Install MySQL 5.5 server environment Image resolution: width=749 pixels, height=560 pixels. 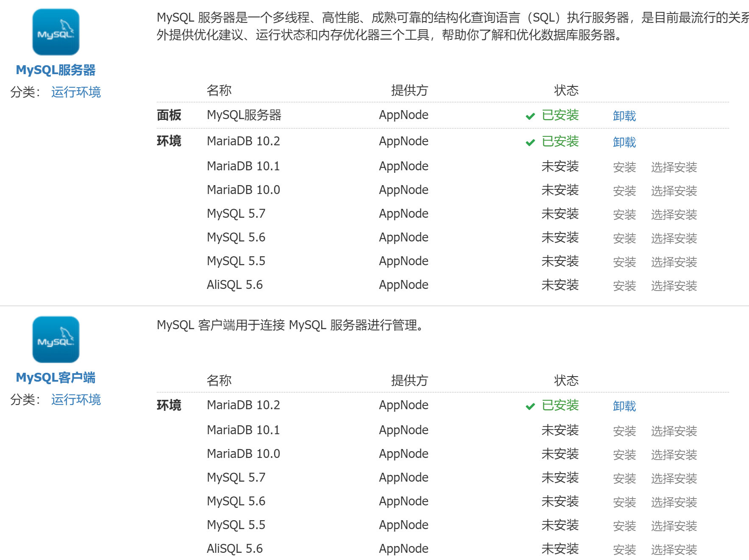coord(624,262)
